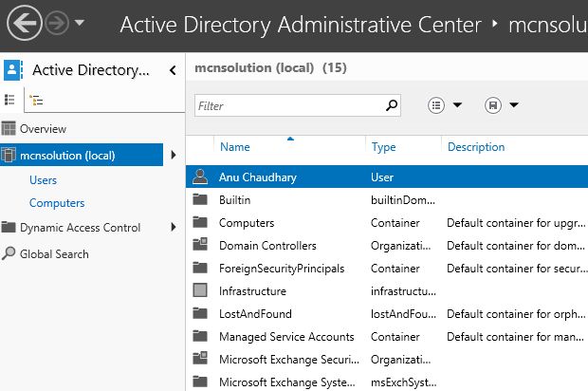Viewport: 588px width, 391px height.
Task: Select the Anu Chaudhary user icon
Action: point(199,177)
